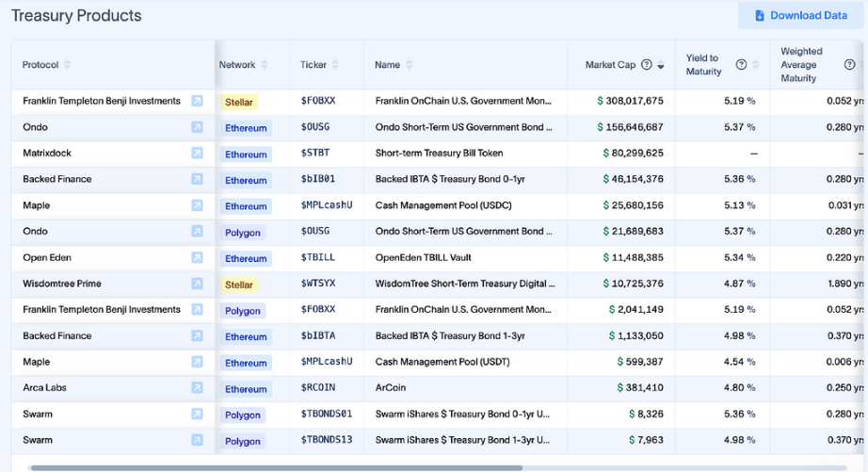This screenshot has width=868, height=472.
Task: Select the Protocol column header
Action: [x=40, y=65]
